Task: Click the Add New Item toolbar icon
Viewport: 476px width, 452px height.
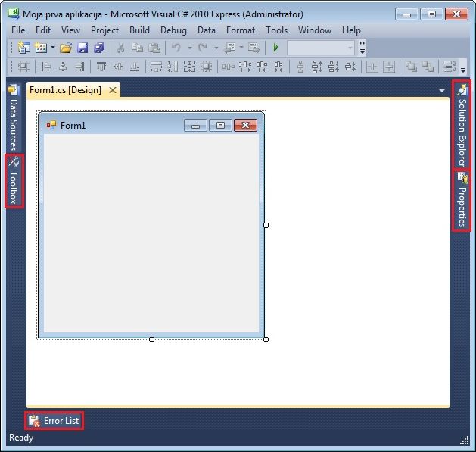Action: click(x=41, y=48)
